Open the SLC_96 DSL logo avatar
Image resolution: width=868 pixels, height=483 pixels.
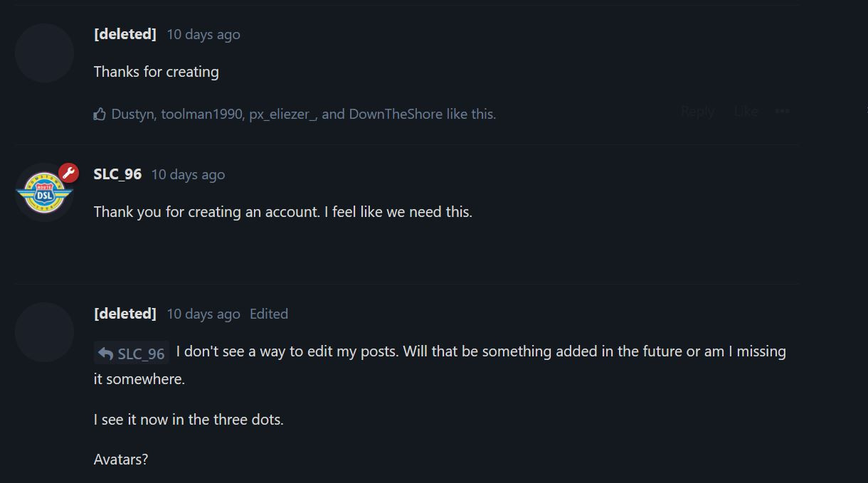pyautogui.click(x=44, y=193)
